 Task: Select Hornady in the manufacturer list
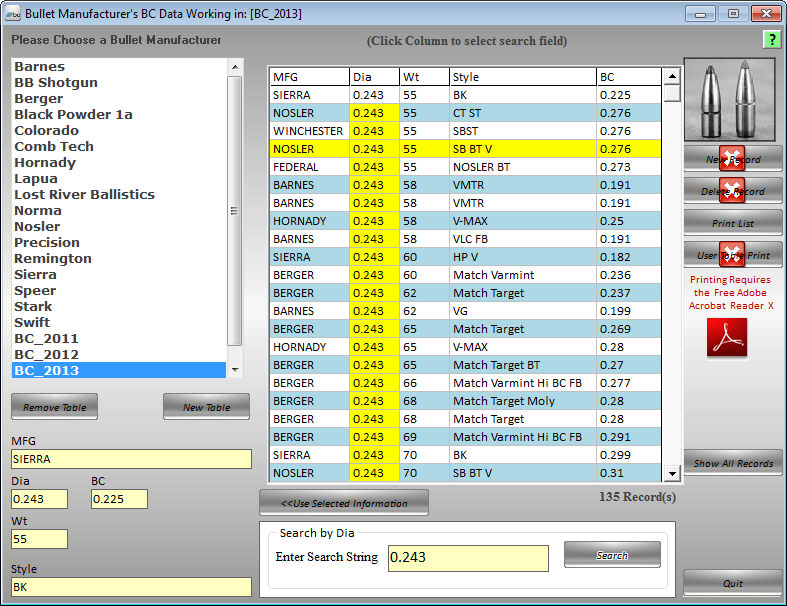pyautogui.click(x=45, y=162)
